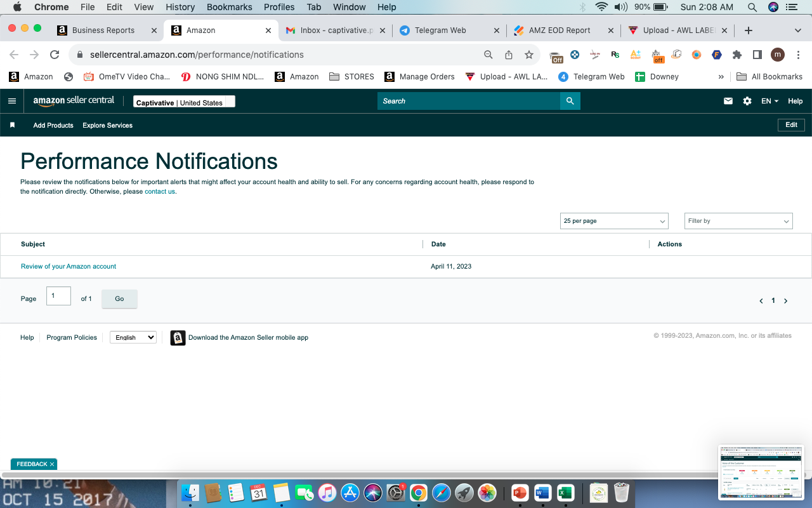
Task: Click the 'Download the Amazon Seller mobile app' link
Action: [248, 338]
